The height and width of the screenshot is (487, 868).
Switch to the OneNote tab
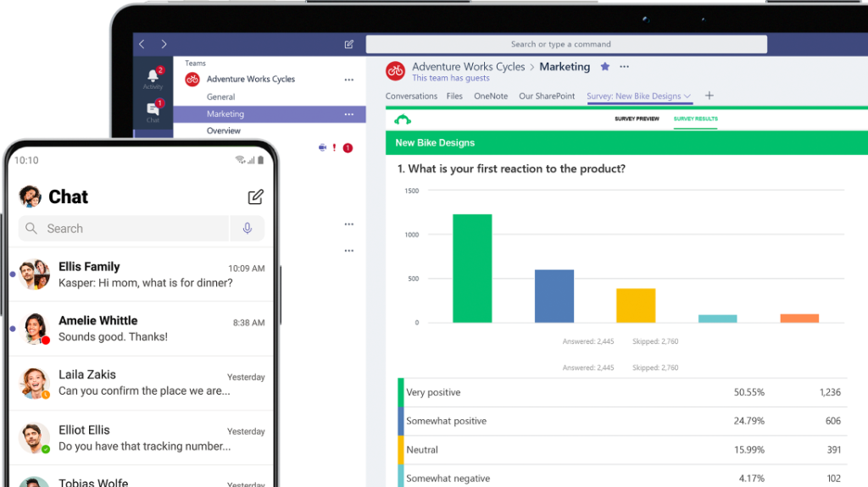(x=491, y=97)
